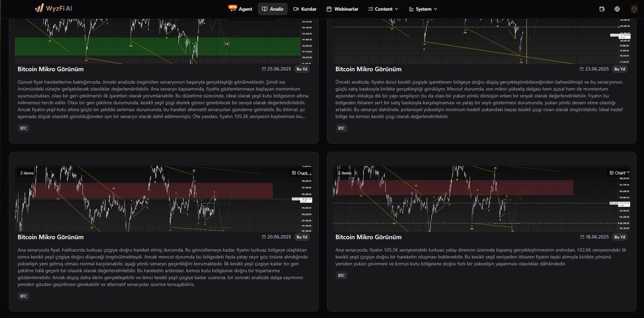Viewport: 644px width, 318px height.
Task: Click calendar icon beside 18.06.2025
Action: pos(582,237)
